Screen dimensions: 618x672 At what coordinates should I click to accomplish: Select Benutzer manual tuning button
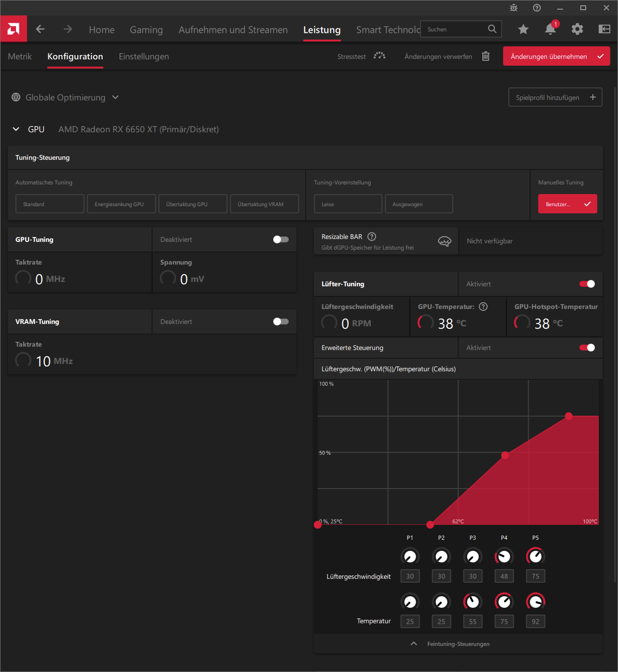pyautogui.click(x=568, y=204)
